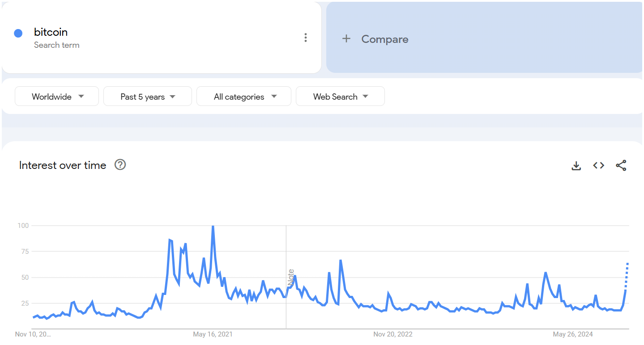Screen dimensions: 644x345
Task: Click the May 16, 2021 axis label
Action: click(x=213, y=334)
